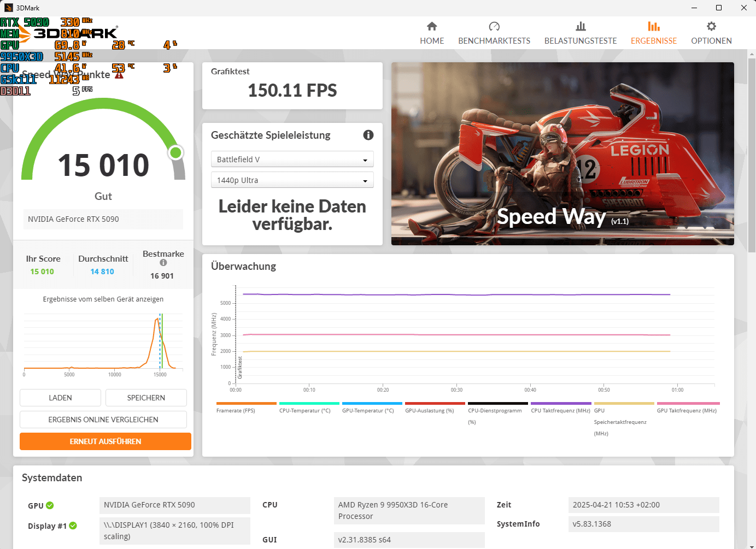Viewport: 756px width, 549px height.
Task: Click the Display #1 resolution details field
Action: pyautogui.click(x=175, y=530)
